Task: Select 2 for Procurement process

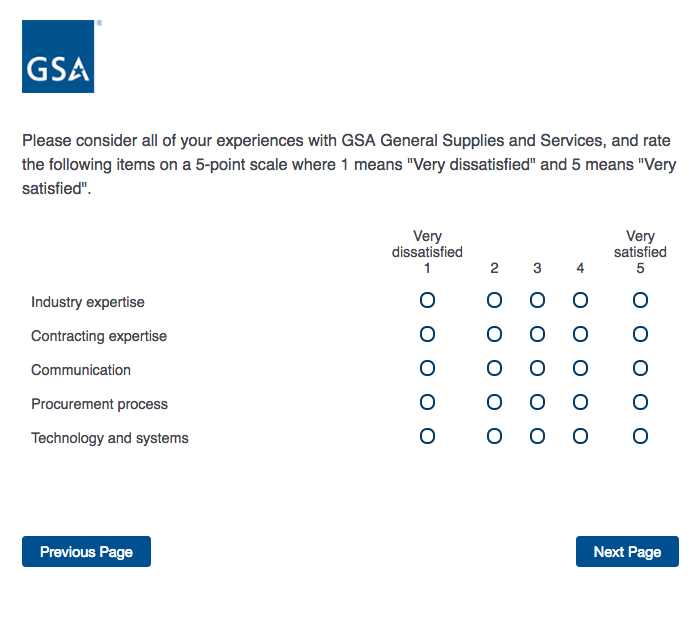Action: [x=494, y=402]
